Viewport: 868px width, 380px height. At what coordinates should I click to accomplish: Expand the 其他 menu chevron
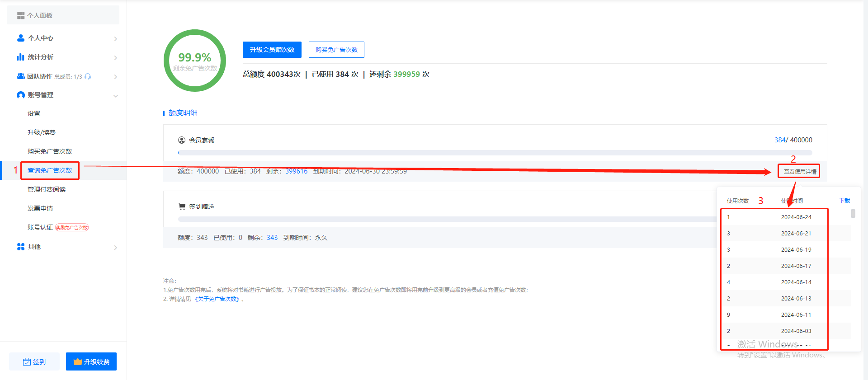pyautogui.click(x=115, y=248)
